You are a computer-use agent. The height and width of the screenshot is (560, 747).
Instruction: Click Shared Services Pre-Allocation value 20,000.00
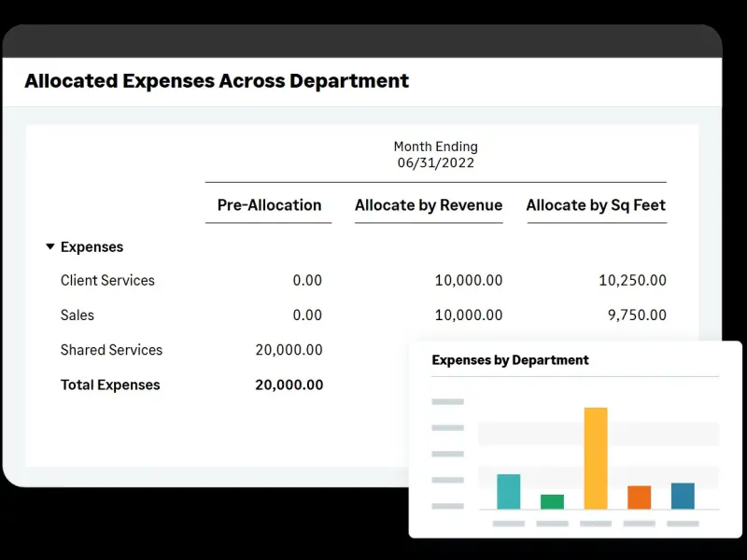point(289,350)
